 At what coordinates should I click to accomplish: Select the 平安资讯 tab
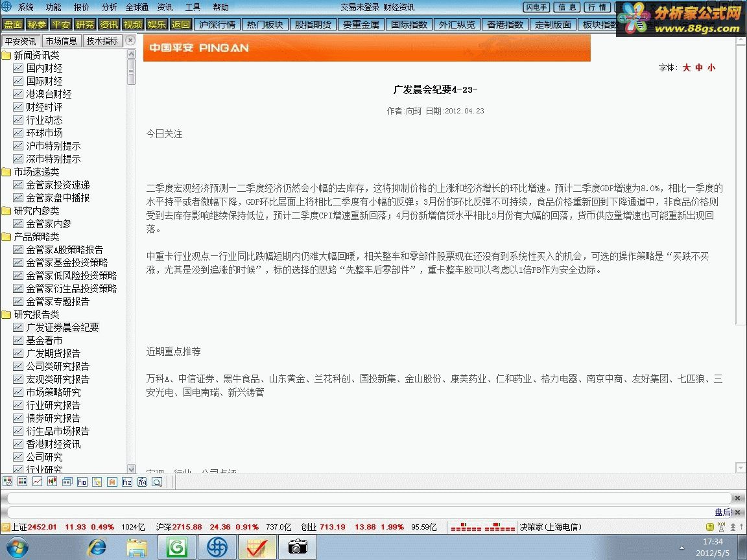click(x=21, y=41)
